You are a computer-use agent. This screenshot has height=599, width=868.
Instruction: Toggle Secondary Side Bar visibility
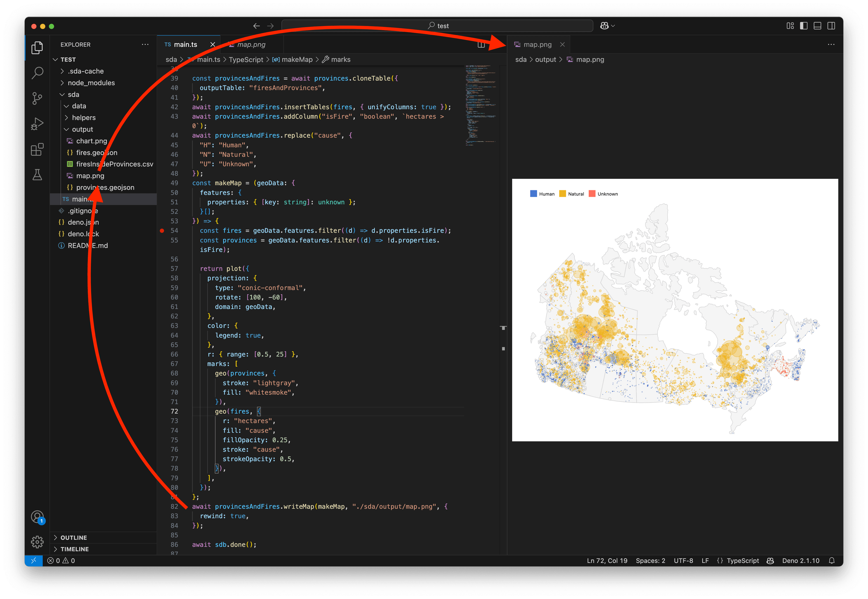point(831,26)
